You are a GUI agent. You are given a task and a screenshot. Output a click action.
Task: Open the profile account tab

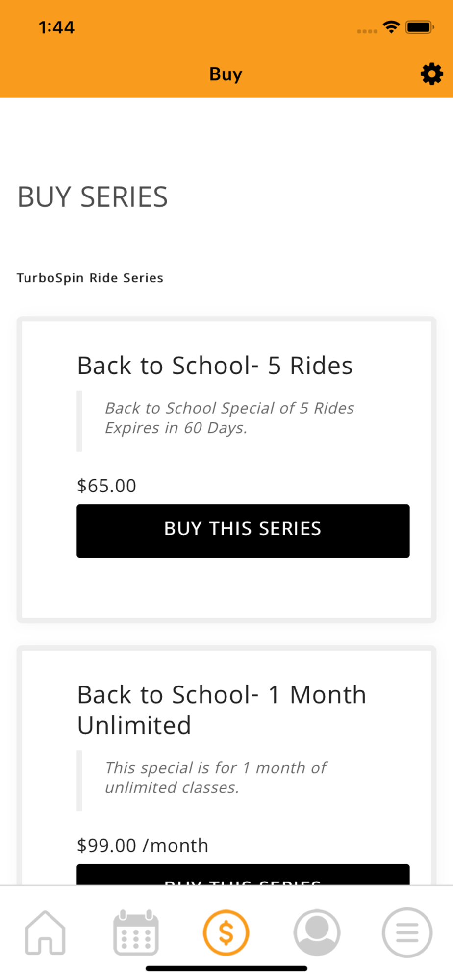[317, 932]
